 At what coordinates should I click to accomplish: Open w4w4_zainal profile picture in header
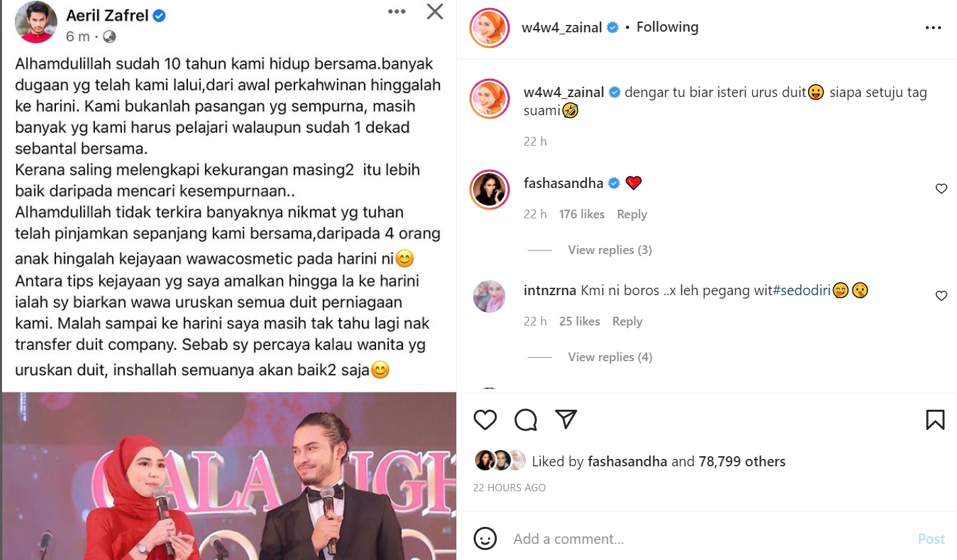click(489, 28)
